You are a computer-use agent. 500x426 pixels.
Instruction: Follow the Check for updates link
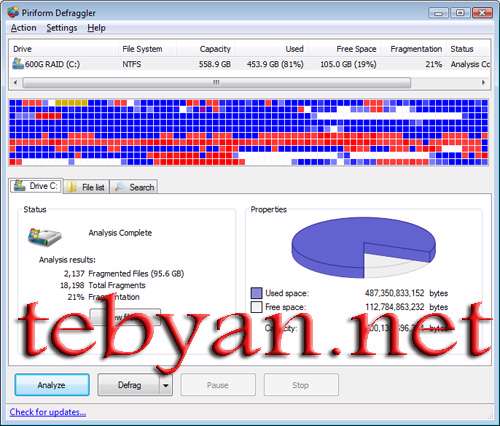click(x=48, y=412)
